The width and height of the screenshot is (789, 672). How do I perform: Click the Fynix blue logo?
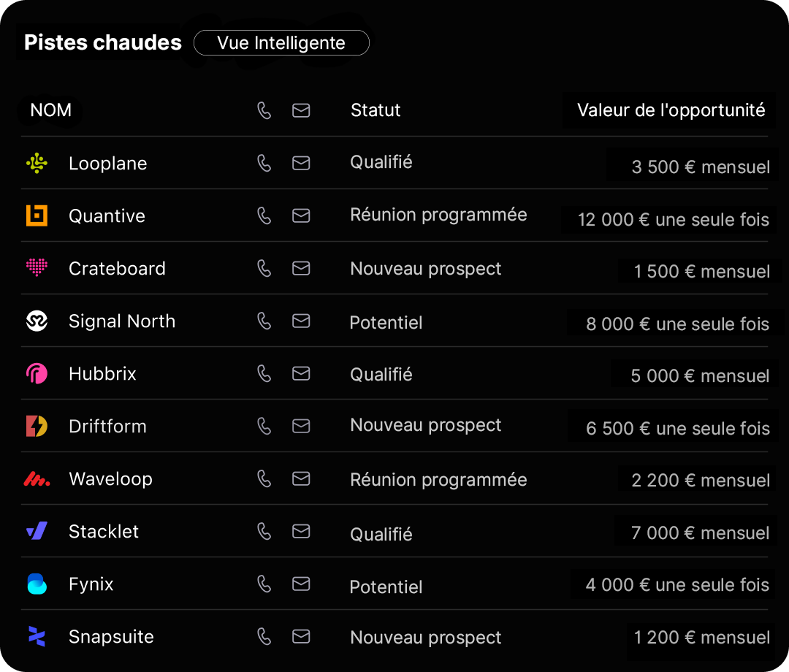point(37,584)
